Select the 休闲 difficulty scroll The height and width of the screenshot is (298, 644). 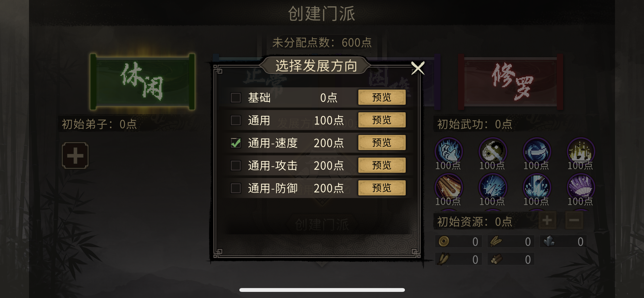click(142, 82)
